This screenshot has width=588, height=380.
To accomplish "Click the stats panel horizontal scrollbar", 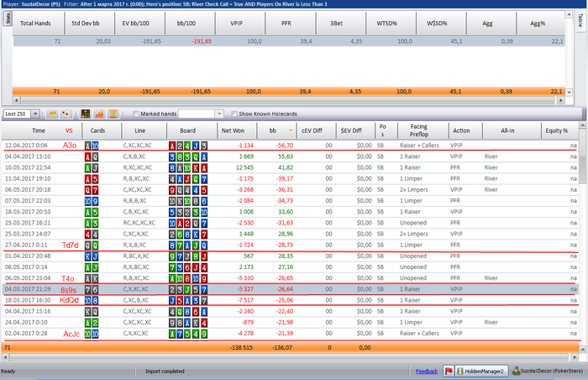I will pos(288,100).
